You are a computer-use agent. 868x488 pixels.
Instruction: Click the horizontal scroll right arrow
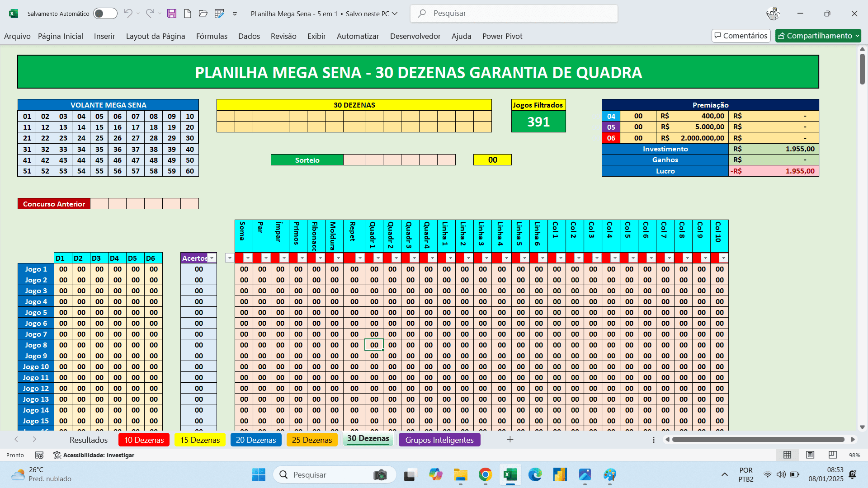pyautogui.click(x=853, y=439)
